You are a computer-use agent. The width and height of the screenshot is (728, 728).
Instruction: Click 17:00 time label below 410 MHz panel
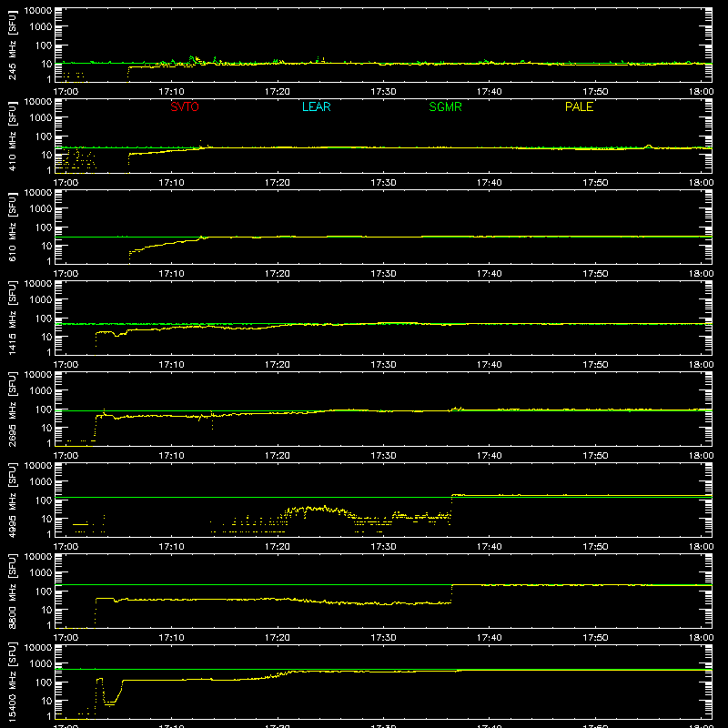tap(66, 183)
